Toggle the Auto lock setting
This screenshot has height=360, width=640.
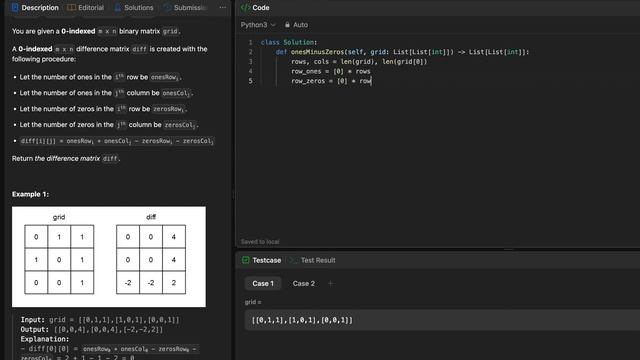click(x=296, y=25)
